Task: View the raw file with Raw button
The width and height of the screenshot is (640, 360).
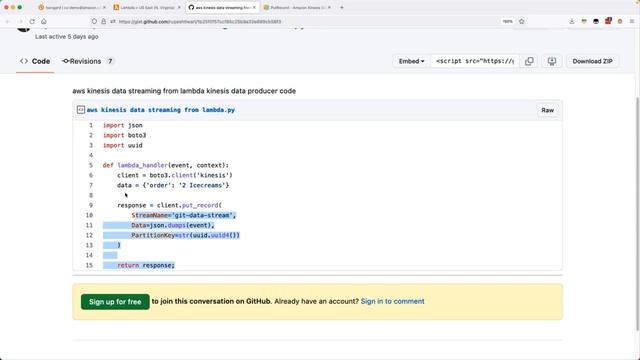Action: click(547, 110)
